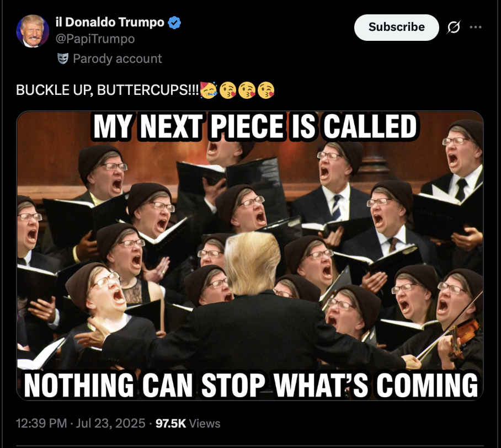
Task: Open the il Donaldo Trumpo profile avatar
Action: [33, 31]
